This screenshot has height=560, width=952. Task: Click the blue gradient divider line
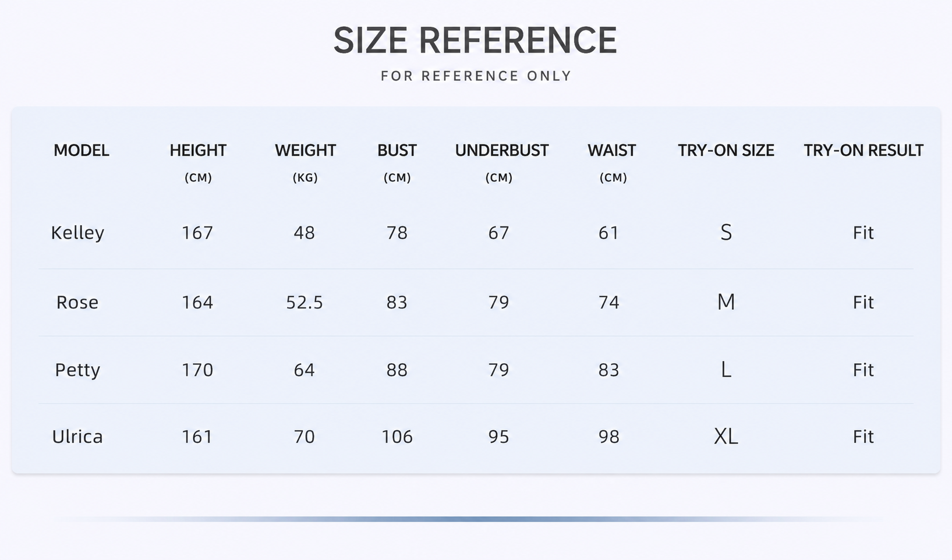tap(476, 519)
